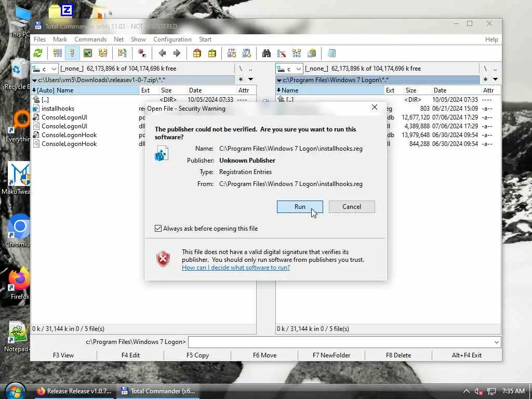Open the FTP connect icon
532x399 pixels.
pyautogui.click(x=232, y=53)
